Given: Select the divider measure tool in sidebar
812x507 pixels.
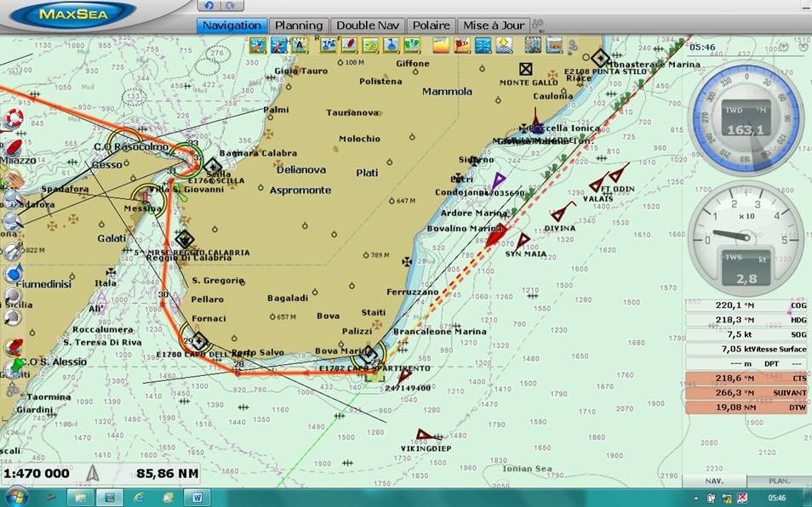Looking at the screenshot, I should coord(12,252).
